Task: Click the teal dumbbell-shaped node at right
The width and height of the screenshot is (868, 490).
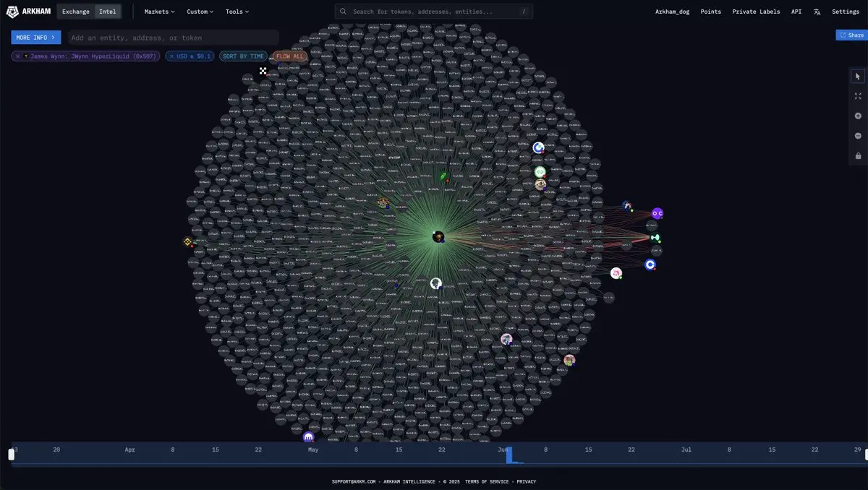Action: 655,238
